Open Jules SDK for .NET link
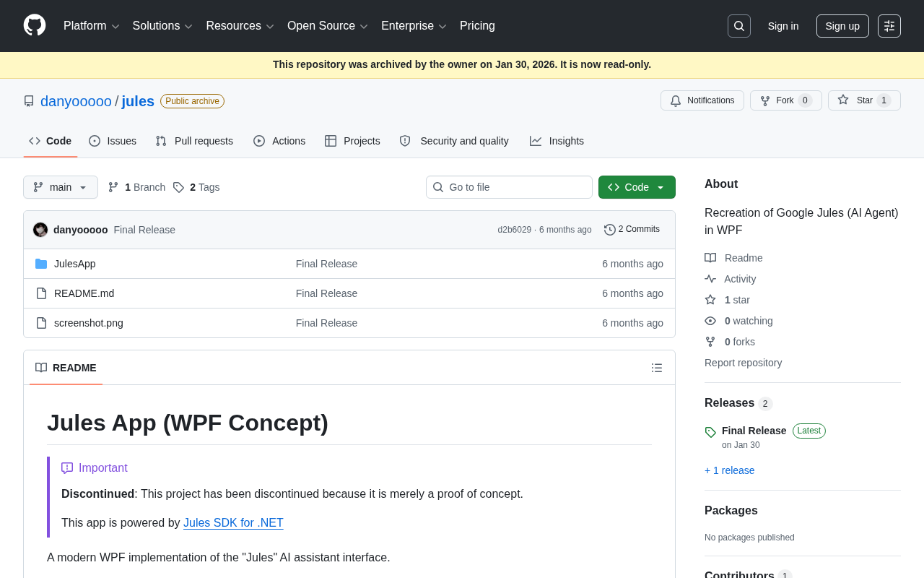Image resolution: width=924 pixels, height=578 pixels. click(233, 523)
